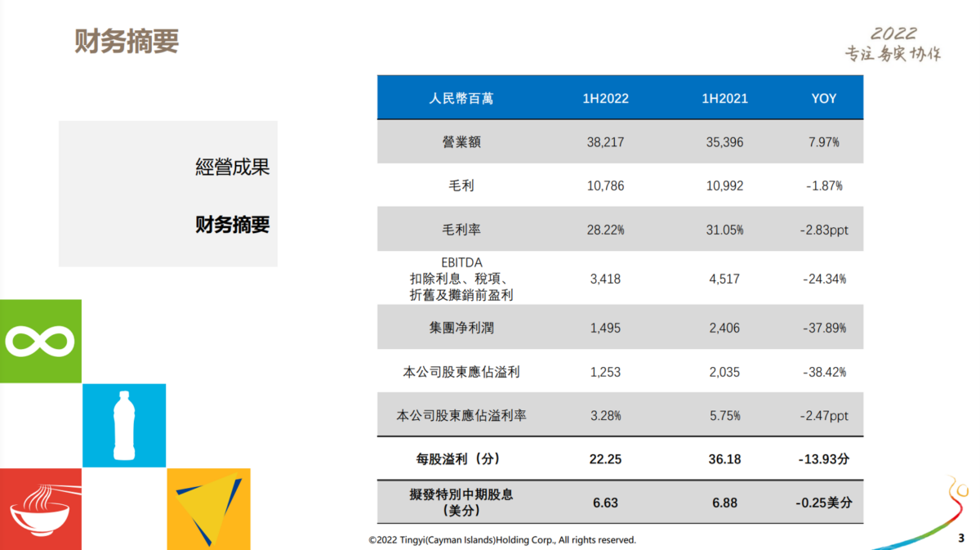
Task: Click the 财务摘要 slide title
Action: [x=127, y=41]
